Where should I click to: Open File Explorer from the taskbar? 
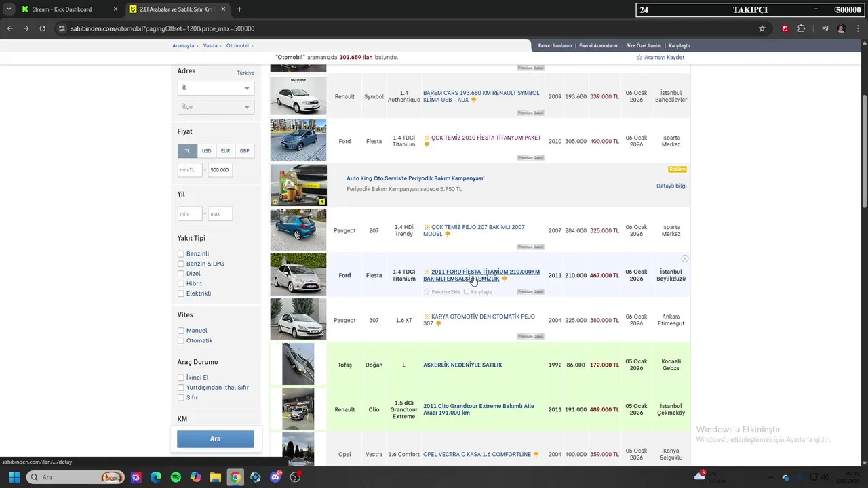tap(215, 477)
